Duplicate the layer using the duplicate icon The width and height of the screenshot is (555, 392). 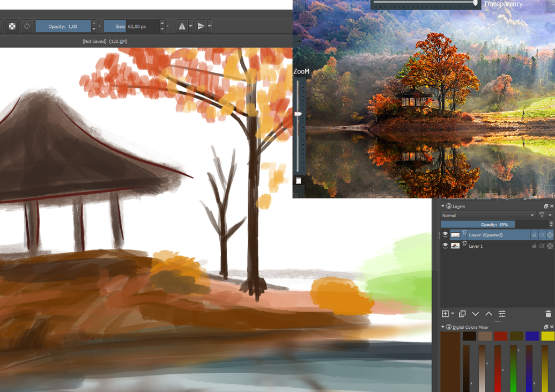tap(462, 313)
